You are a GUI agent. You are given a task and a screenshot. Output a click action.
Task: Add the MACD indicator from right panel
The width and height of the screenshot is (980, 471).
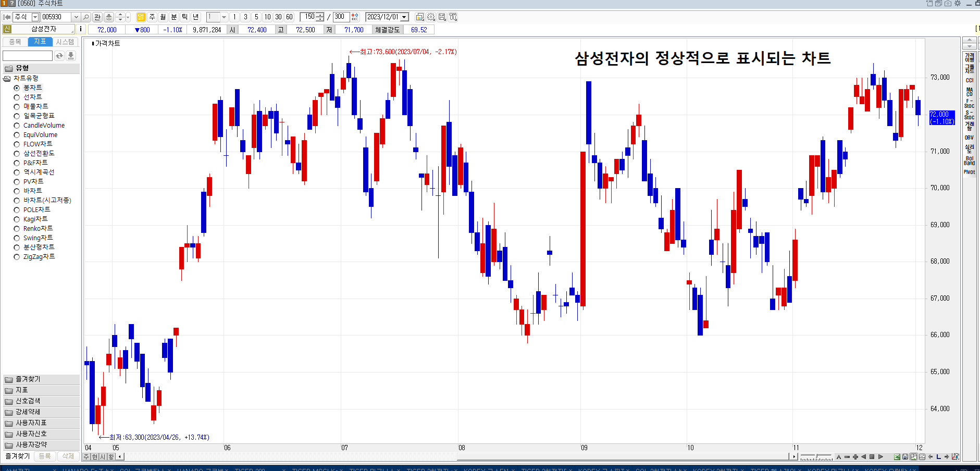coord(969,92)
